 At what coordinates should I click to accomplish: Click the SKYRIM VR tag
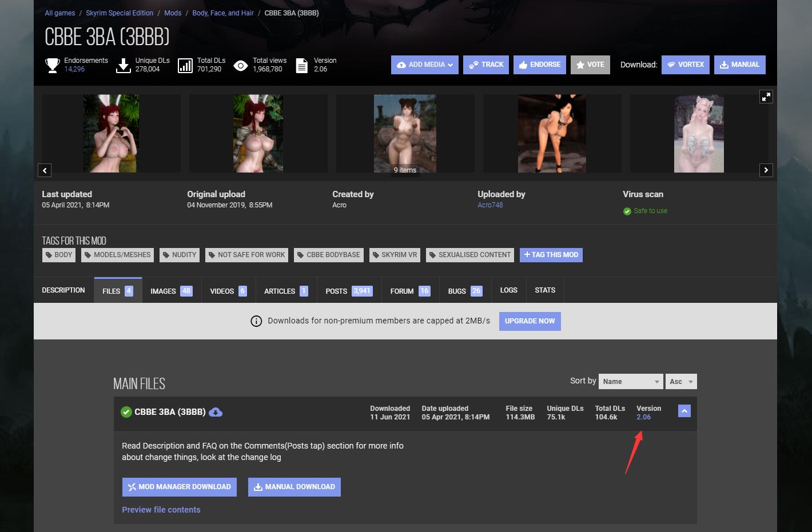(395, 255)
